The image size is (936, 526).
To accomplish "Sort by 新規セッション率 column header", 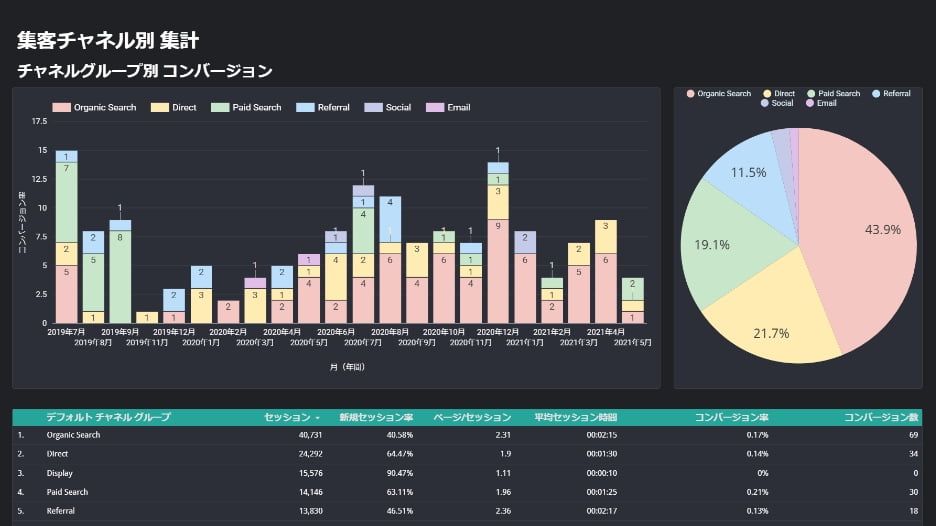I will [376, 417].
